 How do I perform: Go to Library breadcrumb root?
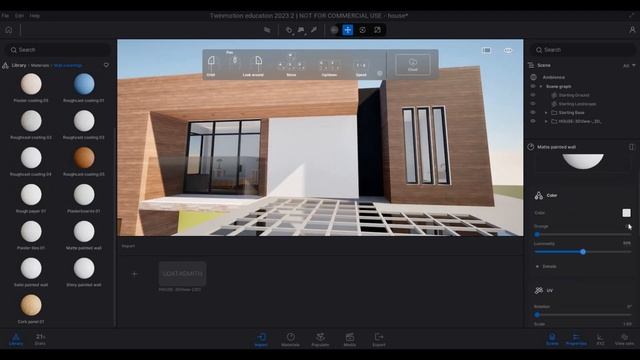19,65
